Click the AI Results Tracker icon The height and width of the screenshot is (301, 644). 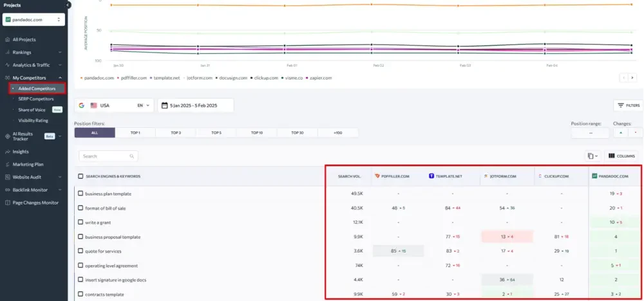pyautogui.click(x=7, y=136)
